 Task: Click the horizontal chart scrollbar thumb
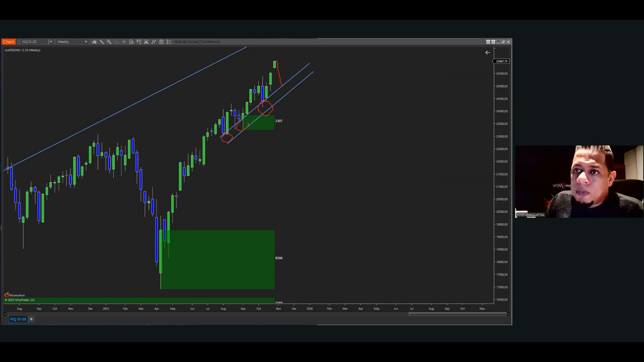point(457,314)
